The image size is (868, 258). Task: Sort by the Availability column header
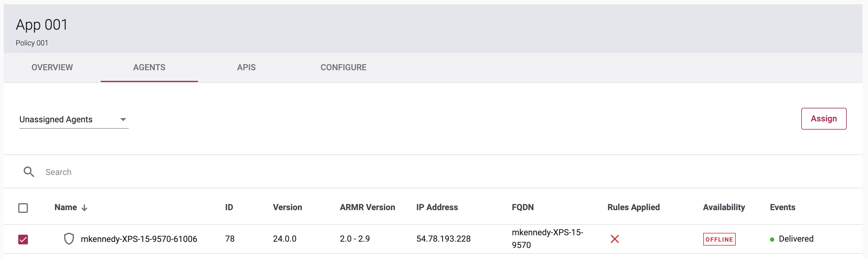pyautogui.click(x=724, y=207)
